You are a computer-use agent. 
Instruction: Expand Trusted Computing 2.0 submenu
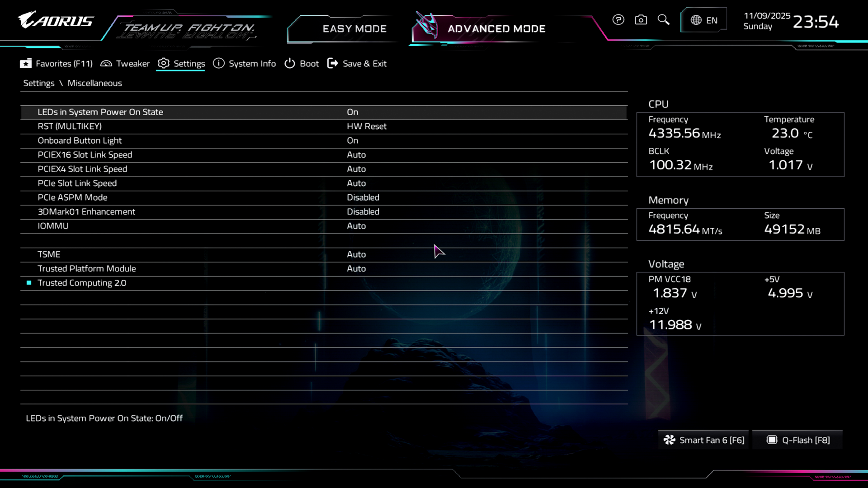(x=82, y=283)
